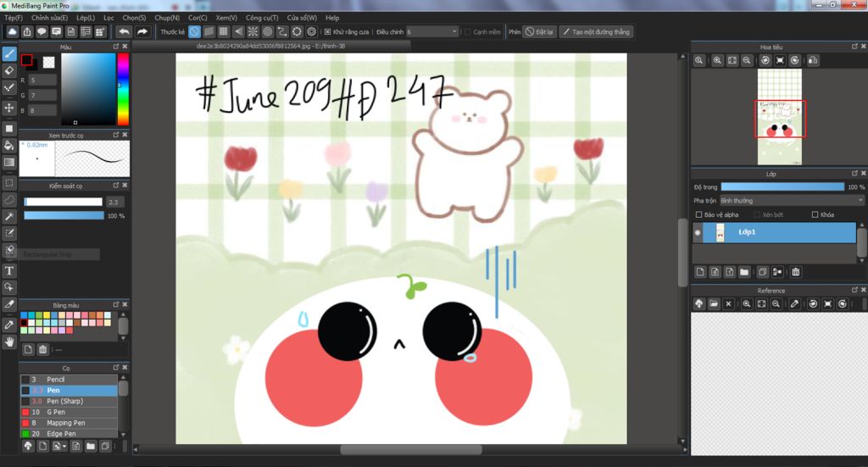Enable the radial snap ruler
The image size is (868, 467).
253,31
